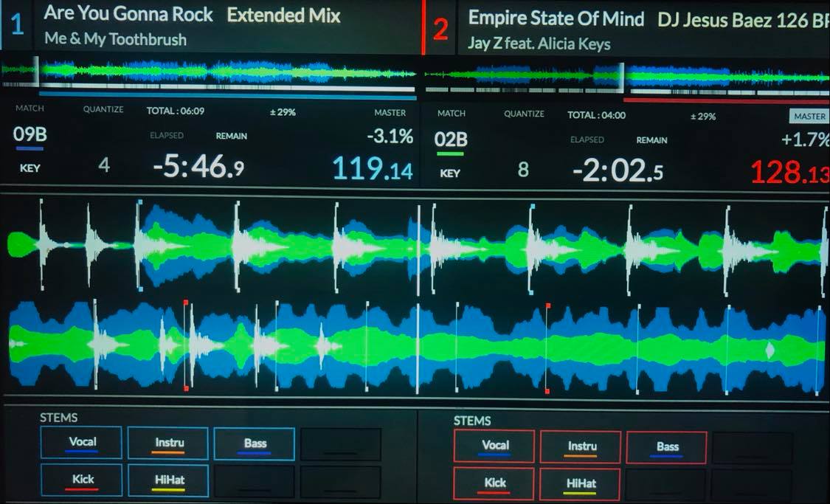The image size is (830, 504).
Task: Click the -2:02.5 remaining time readout
Action: pyautogui.click(x=618, y=171)
